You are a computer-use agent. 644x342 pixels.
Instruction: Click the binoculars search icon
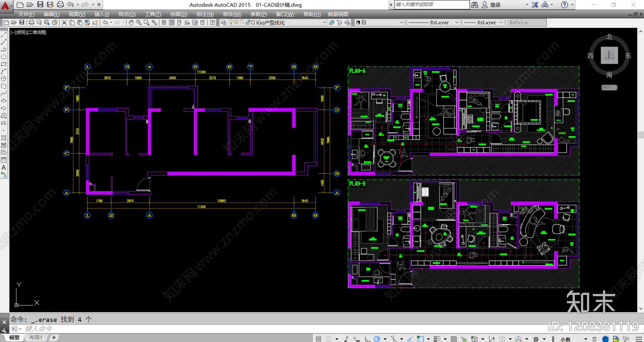475,5
